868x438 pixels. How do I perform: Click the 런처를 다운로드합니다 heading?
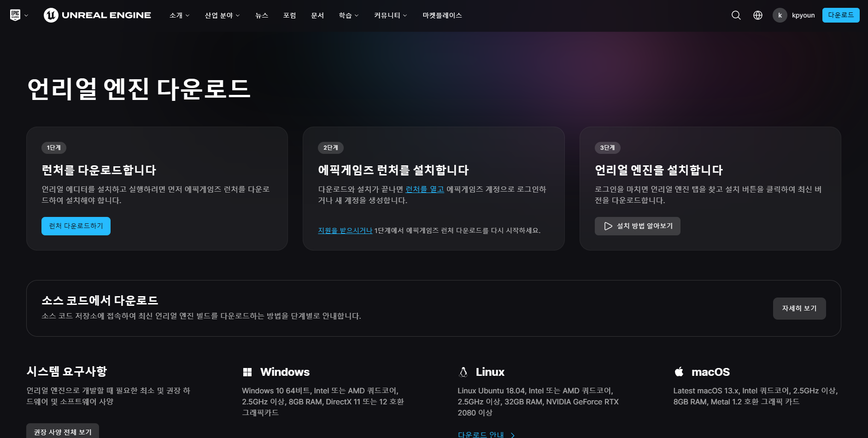click(x=99, y=170)
